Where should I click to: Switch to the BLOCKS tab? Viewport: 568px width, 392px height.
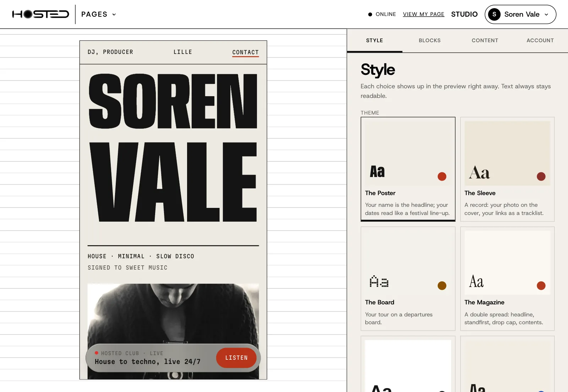(430, 40)
